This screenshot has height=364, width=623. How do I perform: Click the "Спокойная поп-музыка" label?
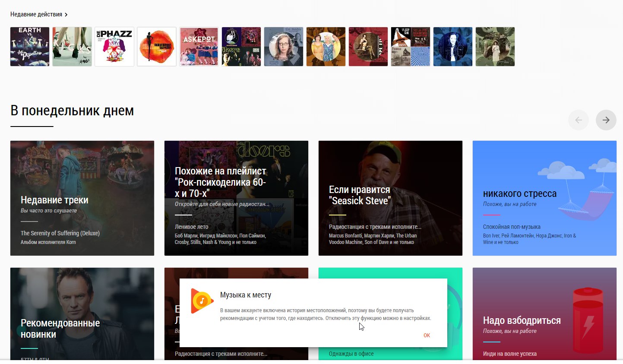tap(512, 227)
